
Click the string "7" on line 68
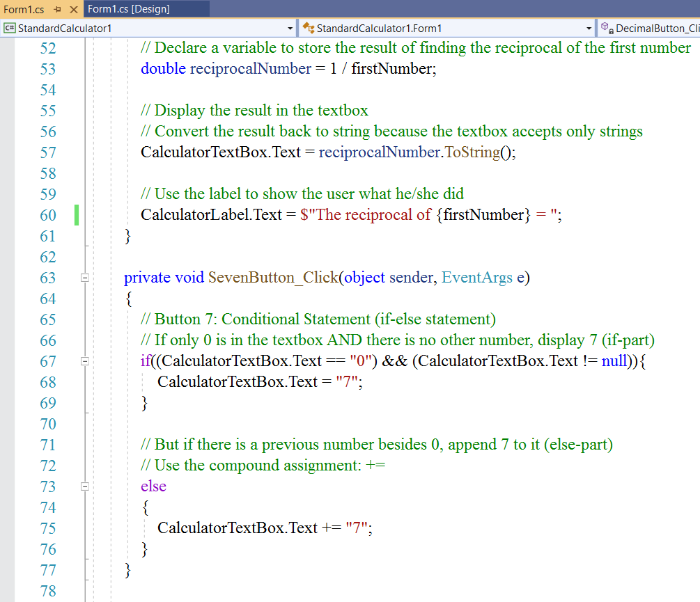point(346,381)
